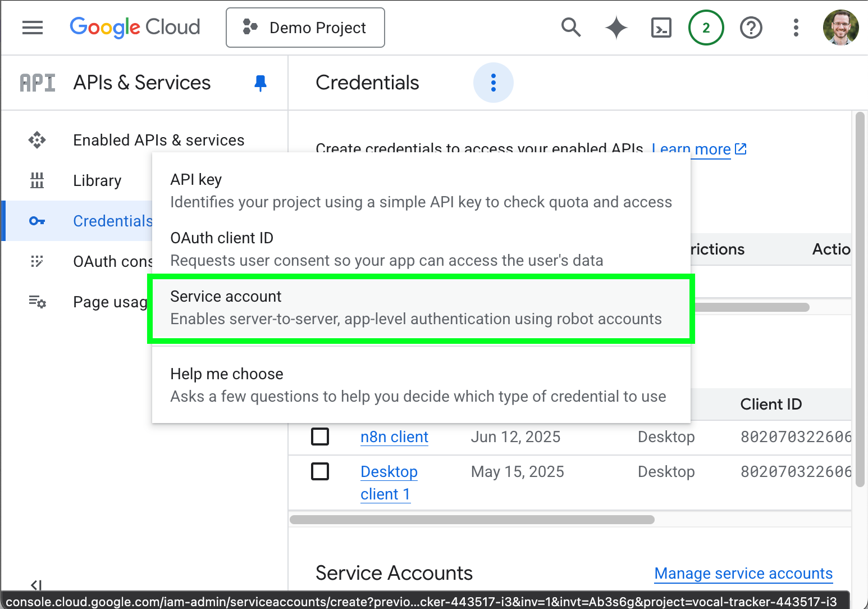Open the help question-mark icon

click(x=751, y=27)
